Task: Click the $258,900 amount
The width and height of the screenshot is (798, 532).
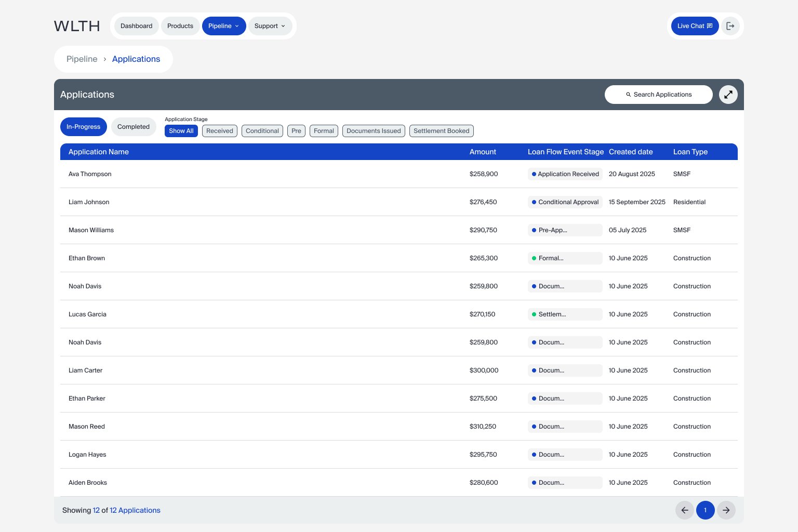Action: (484, 174)
